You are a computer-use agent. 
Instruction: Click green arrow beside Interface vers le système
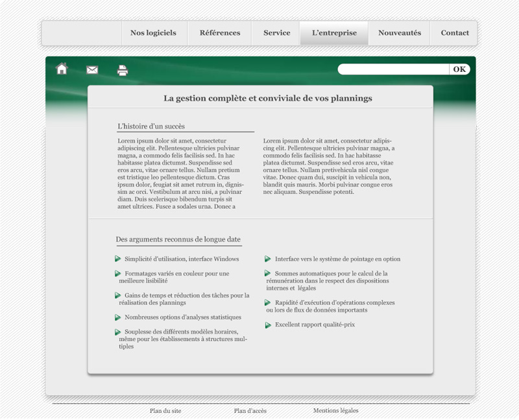268,259
